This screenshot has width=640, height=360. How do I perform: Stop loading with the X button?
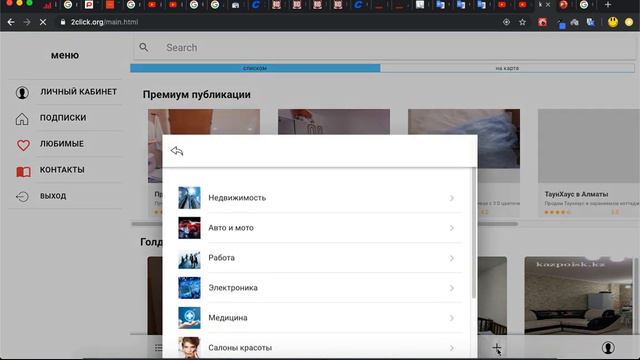pyautogui.click(x=43, y=22)
